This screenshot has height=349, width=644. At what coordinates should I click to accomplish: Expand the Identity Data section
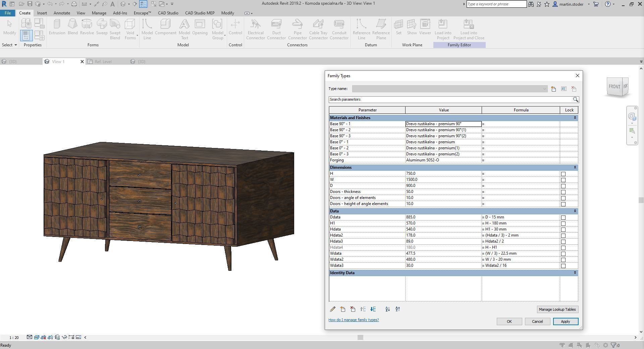point(575,272)
